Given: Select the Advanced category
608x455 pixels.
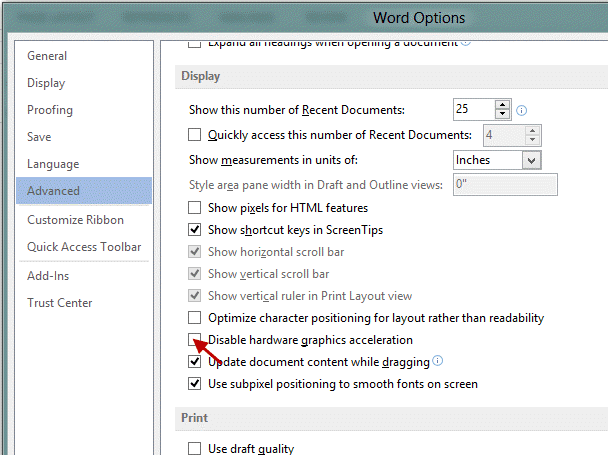Looking at the screenshot, I should pyautogui.click(x=84, y=190).
